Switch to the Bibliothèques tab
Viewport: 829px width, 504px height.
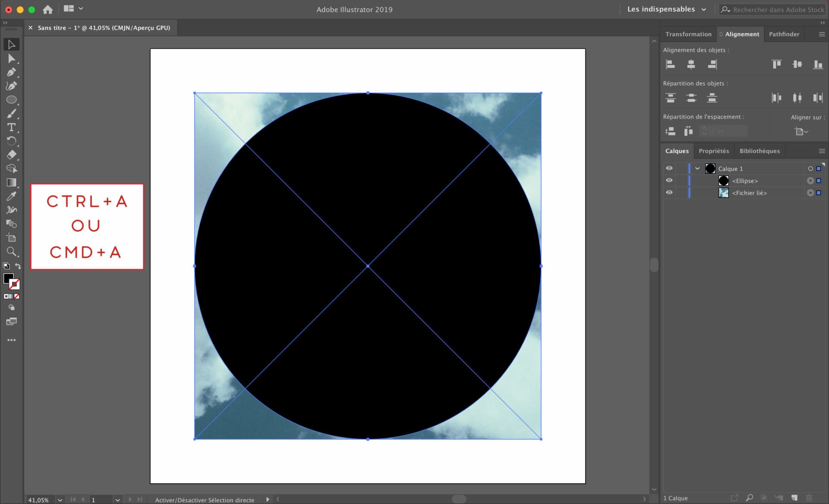tap(759, 151)
